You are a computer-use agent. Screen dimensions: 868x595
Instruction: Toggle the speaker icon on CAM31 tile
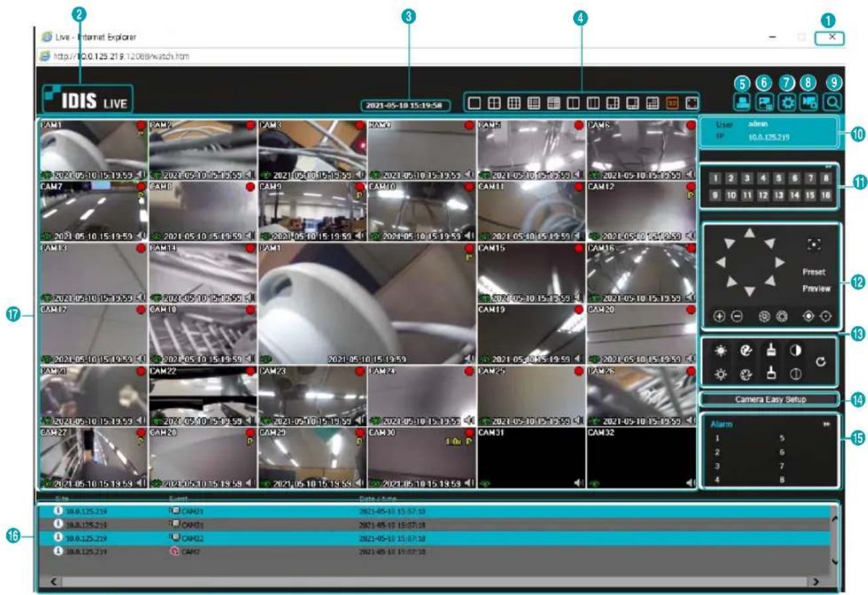(581, 483)
